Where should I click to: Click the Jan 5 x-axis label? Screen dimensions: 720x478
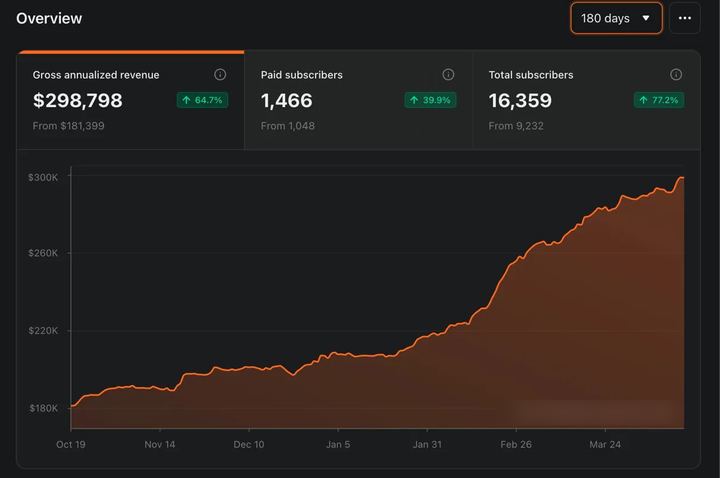(x=338, y=444)
